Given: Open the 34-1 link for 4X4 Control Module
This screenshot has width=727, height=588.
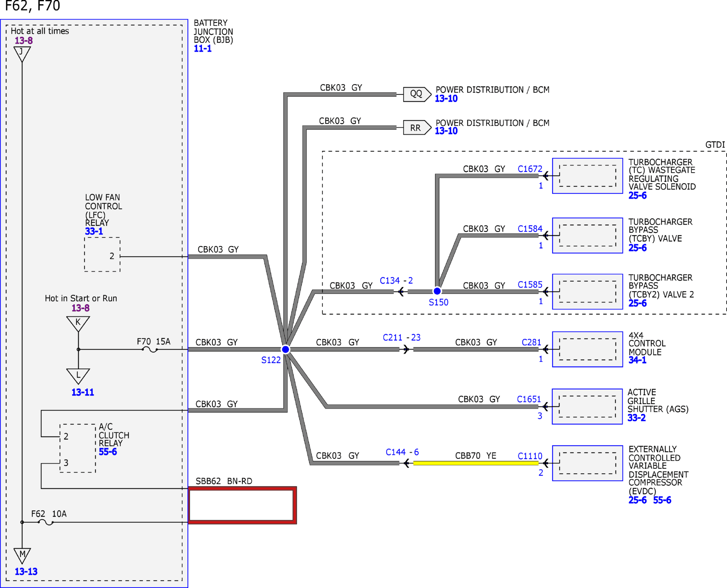Looking at the screenshot, I should coord(637,360).
